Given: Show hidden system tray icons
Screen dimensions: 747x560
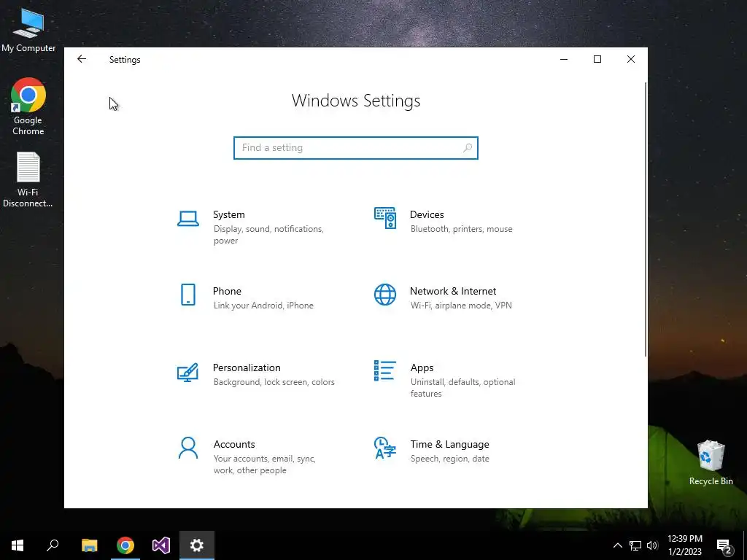Looking at the screenshot, I should (x=617, y=545).
